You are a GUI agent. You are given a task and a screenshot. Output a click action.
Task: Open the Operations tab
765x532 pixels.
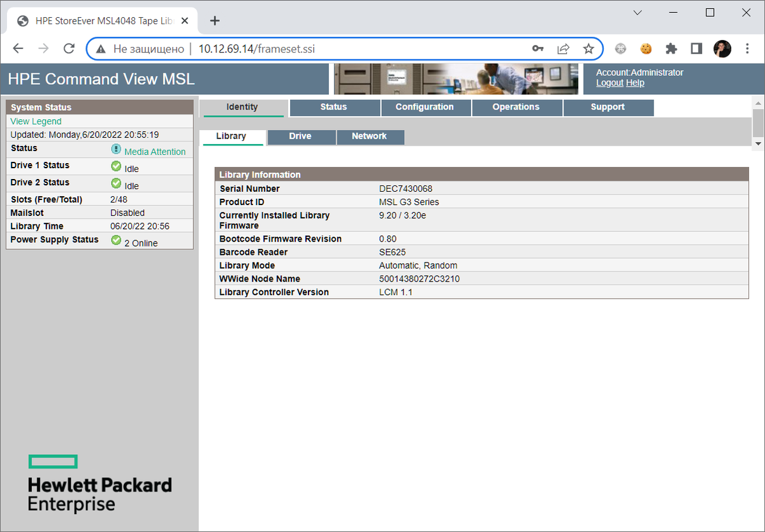(516, 108)
